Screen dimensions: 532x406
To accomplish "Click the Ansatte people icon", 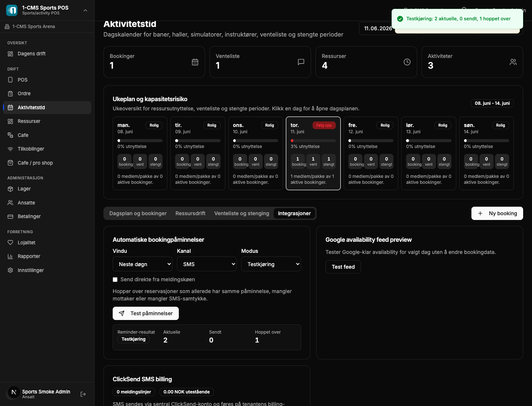I will [10, 203].
